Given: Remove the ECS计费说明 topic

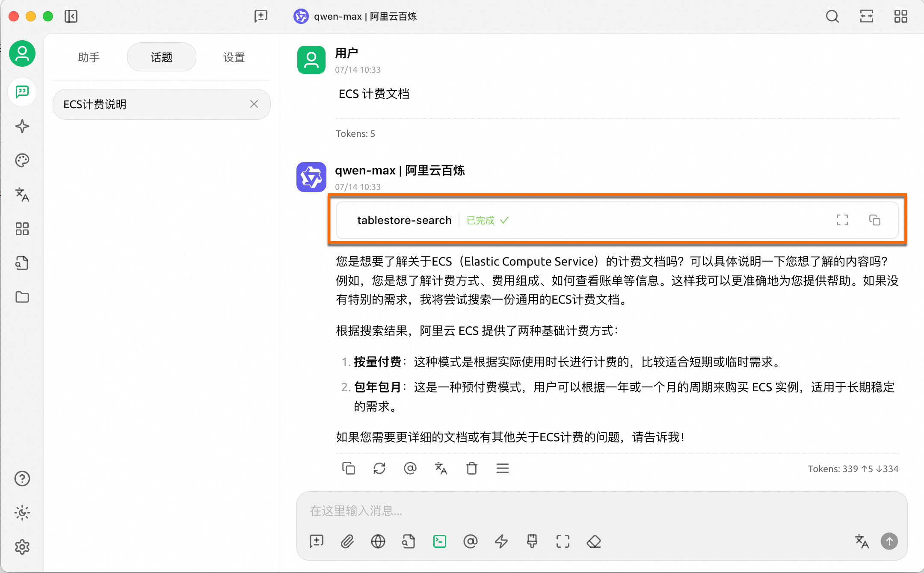Looking at the screenshot, I should pos(254,104).
